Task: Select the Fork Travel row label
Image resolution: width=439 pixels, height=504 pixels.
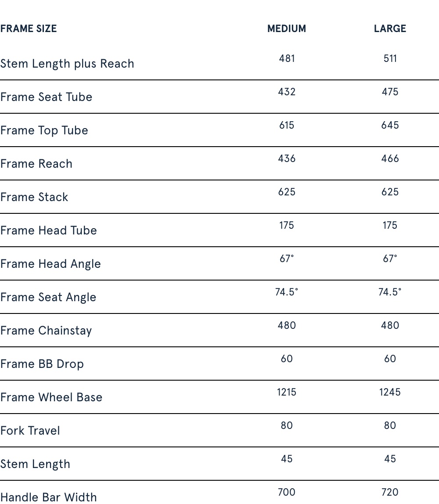Action: click(30, 431)
